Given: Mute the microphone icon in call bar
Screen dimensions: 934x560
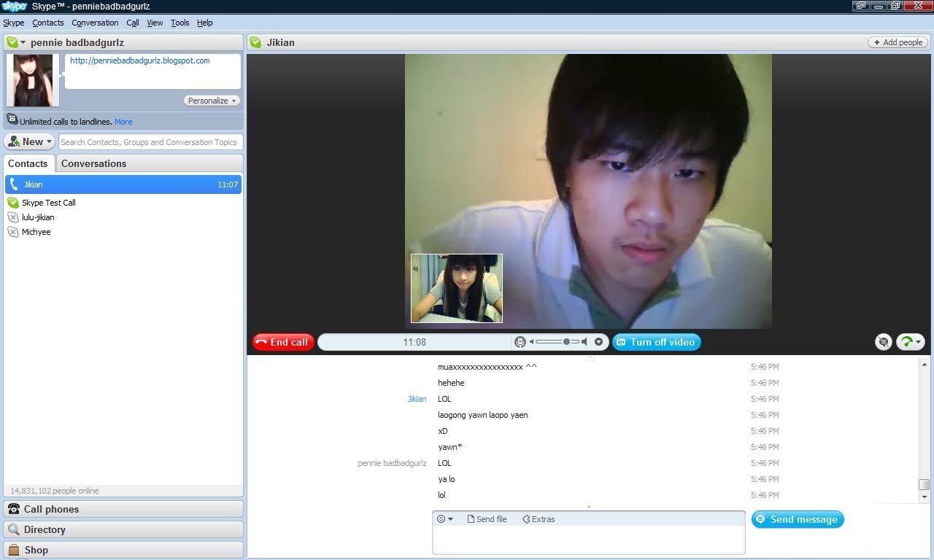Looking at the screenshot, I should tap(520, 342).
